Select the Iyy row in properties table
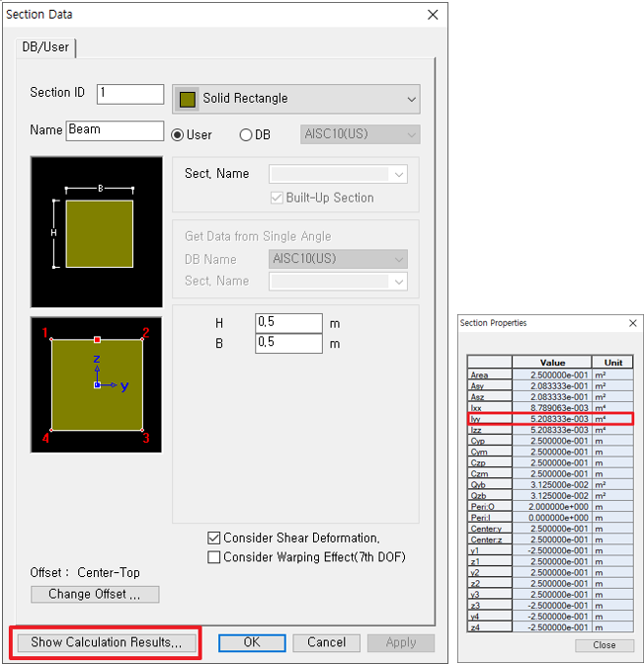The image size is (644, 664). [x=549, y=419]
